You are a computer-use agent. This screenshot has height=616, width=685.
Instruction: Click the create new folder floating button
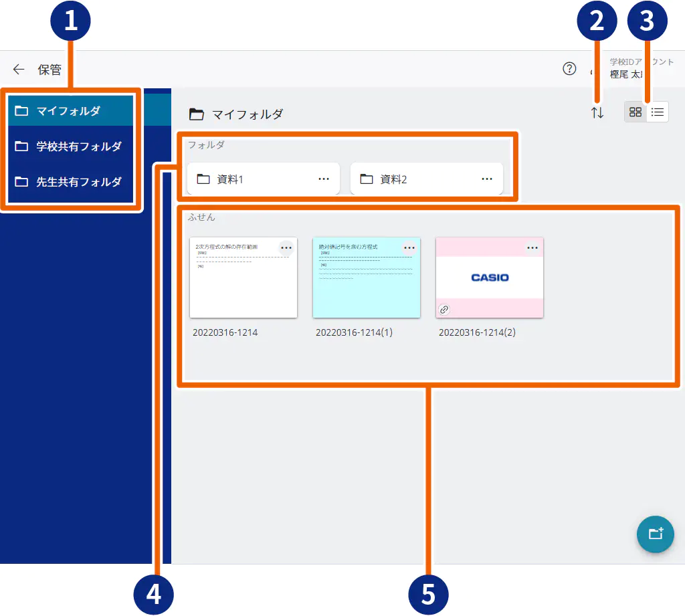(x=655, y=534)
